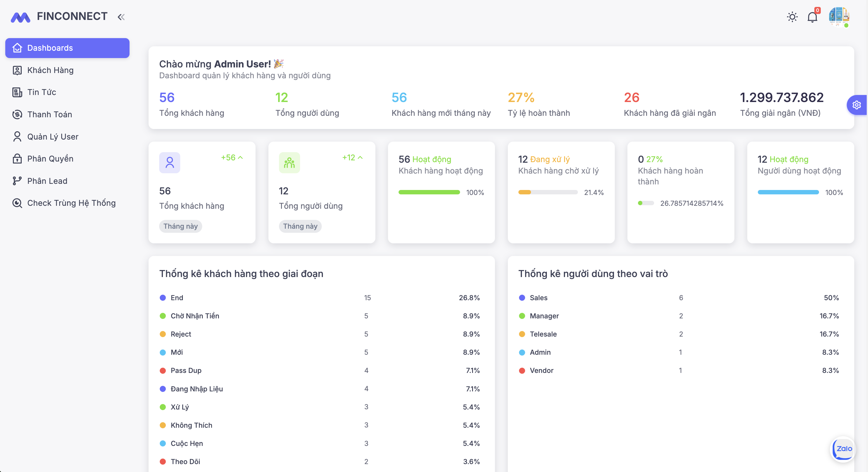Viewport: 868px width, 472px height.
Task: Open the user avatar menu
Action: [839, 16]
